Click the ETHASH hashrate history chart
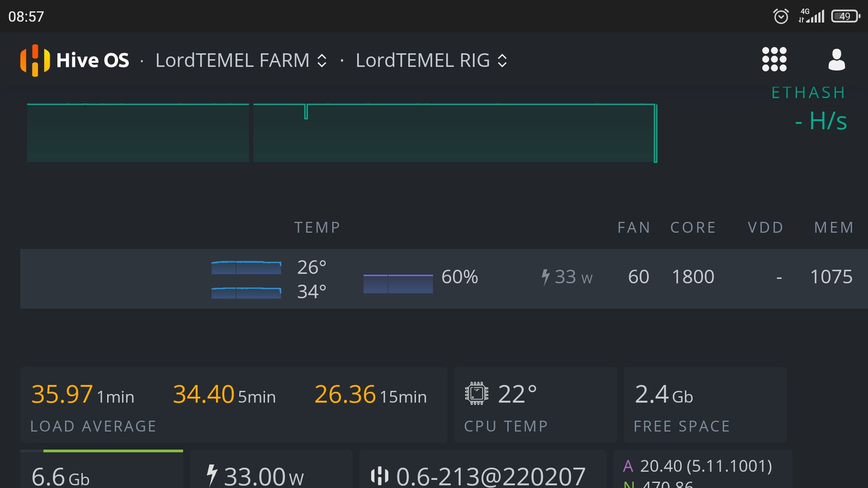 coord(341,133)
